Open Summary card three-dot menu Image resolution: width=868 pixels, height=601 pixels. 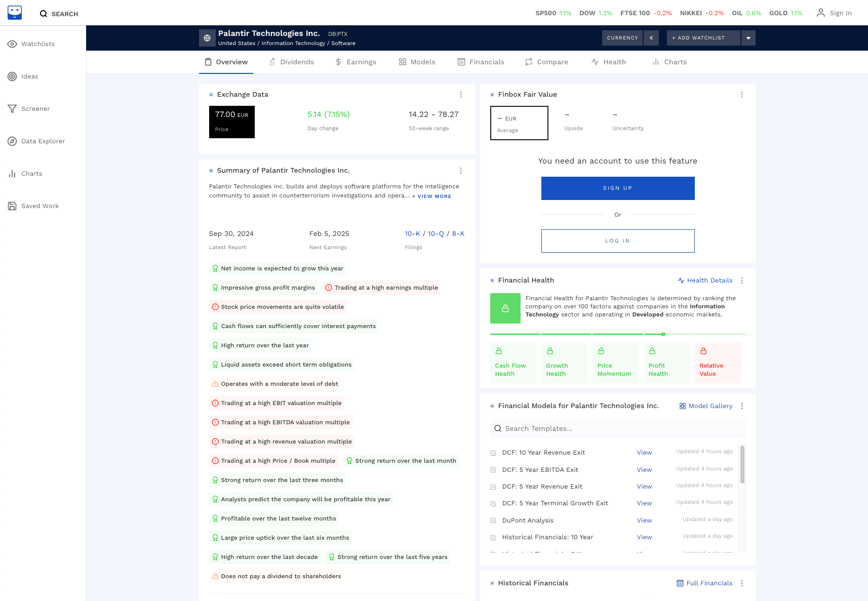pos(461,171)
